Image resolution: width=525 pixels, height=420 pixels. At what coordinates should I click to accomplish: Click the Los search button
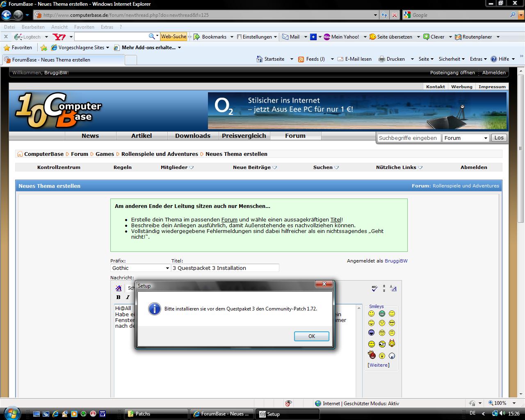click(499, 138)
